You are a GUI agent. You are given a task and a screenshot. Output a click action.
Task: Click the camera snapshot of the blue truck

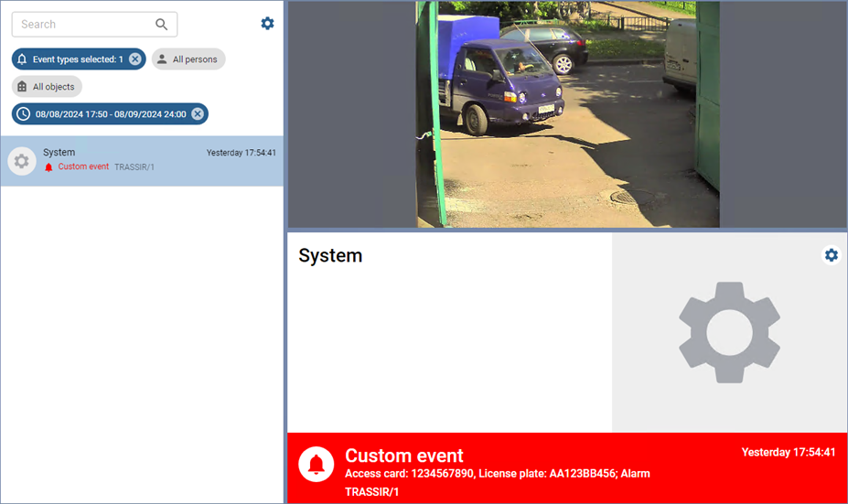[x=567, y=114]
